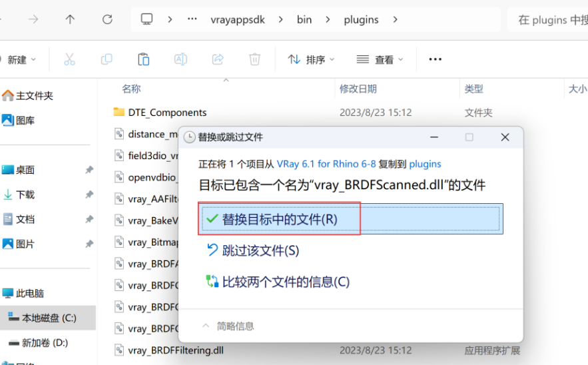Viewport: 588px width, 365px height.
Task: Click the DTE_Components folder icon
Action: pos(119,112)
